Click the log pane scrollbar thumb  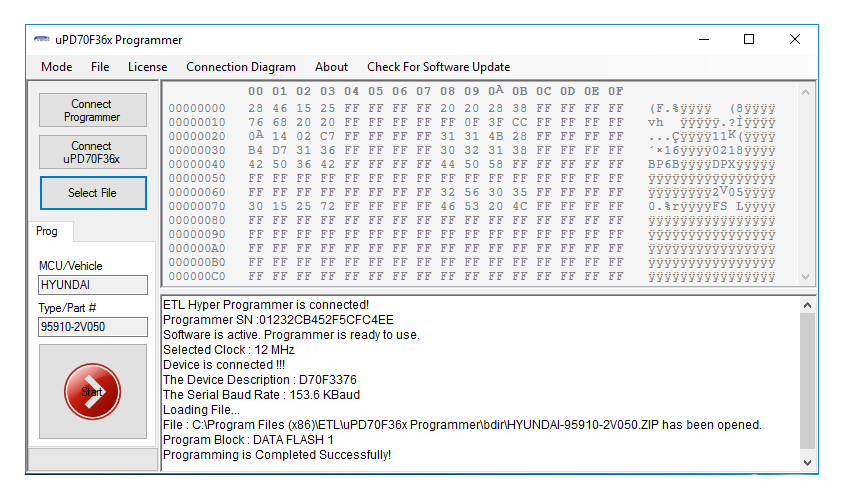(807, 380)
